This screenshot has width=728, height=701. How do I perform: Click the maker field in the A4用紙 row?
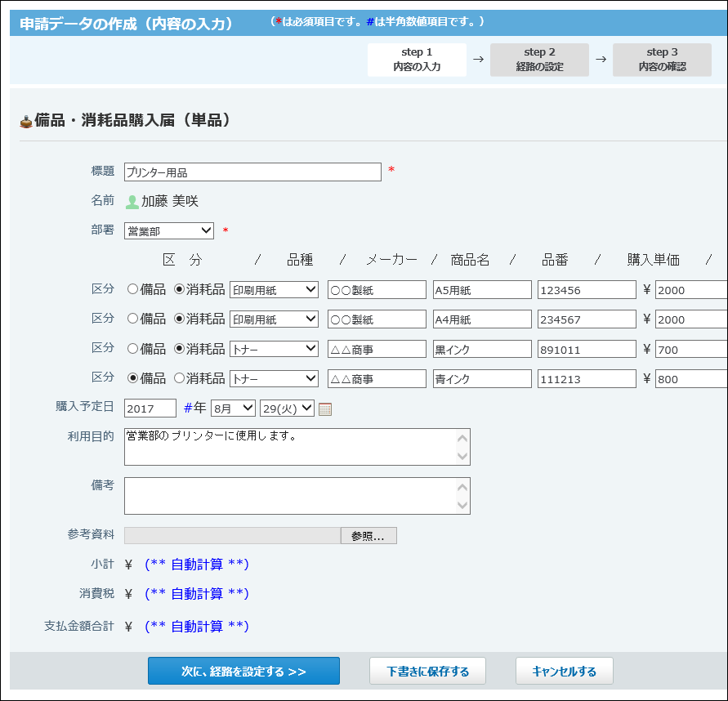pos(377,319)
